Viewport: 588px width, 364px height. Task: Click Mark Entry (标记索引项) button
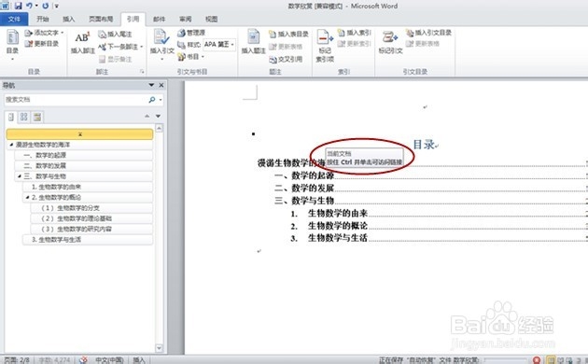click(x=325, y=46)
